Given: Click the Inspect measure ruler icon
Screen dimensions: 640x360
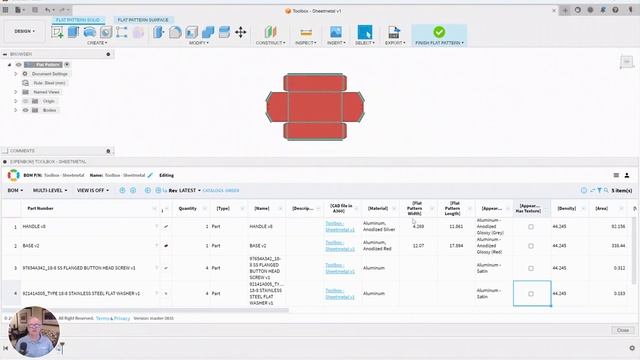Looking at the screenshot, I should 306,32.
